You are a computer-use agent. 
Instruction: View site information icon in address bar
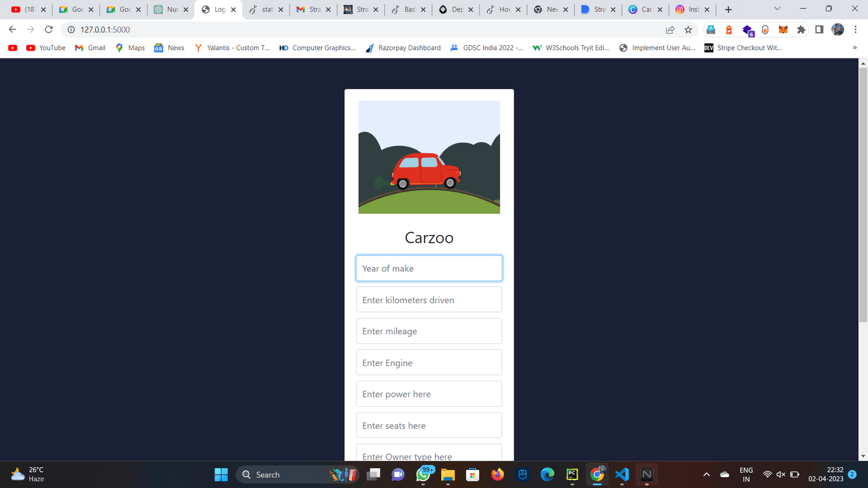click(71, 30)
